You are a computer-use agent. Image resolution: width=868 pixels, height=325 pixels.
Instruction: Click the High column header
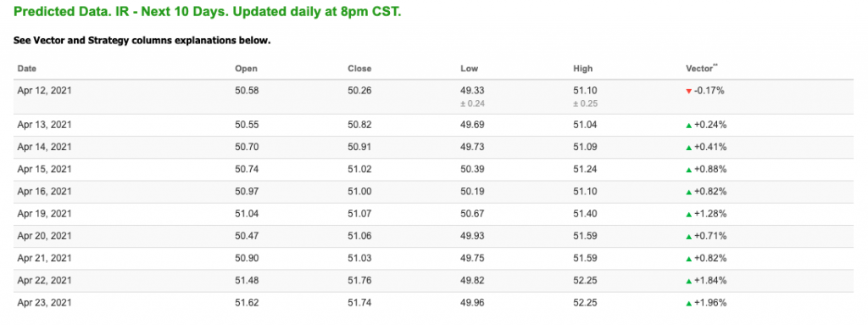coord(583,69)
